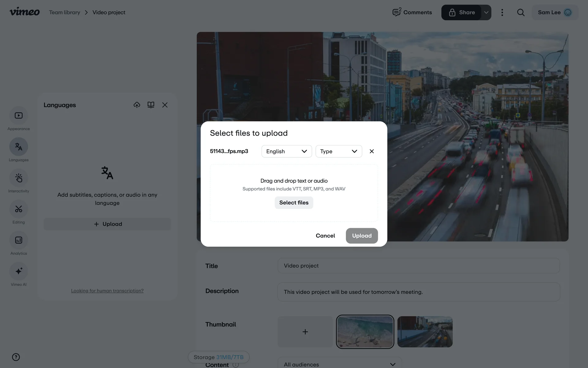Open the Appearance sidebar panel

pos(19,116)
